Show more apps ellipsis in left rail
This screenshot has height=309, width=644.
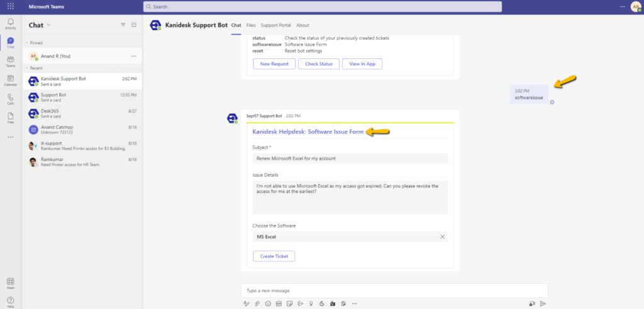[11, 137]
